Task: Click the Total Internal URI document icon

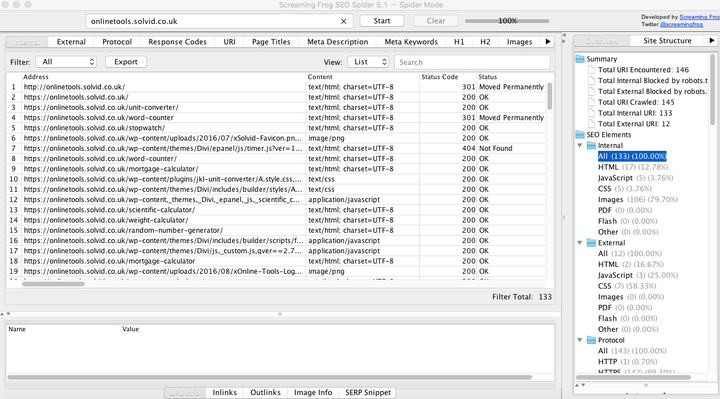Action: (x=591, y=113)
